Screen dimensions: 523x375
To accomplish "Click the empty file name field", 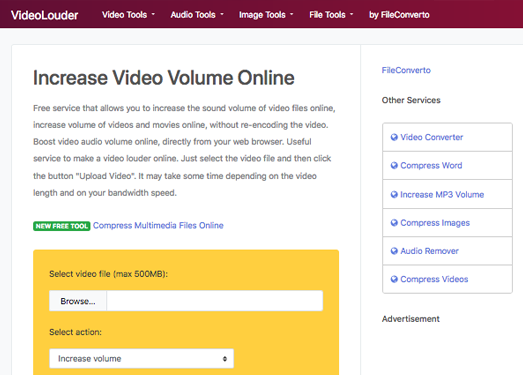I will [214, 301].
